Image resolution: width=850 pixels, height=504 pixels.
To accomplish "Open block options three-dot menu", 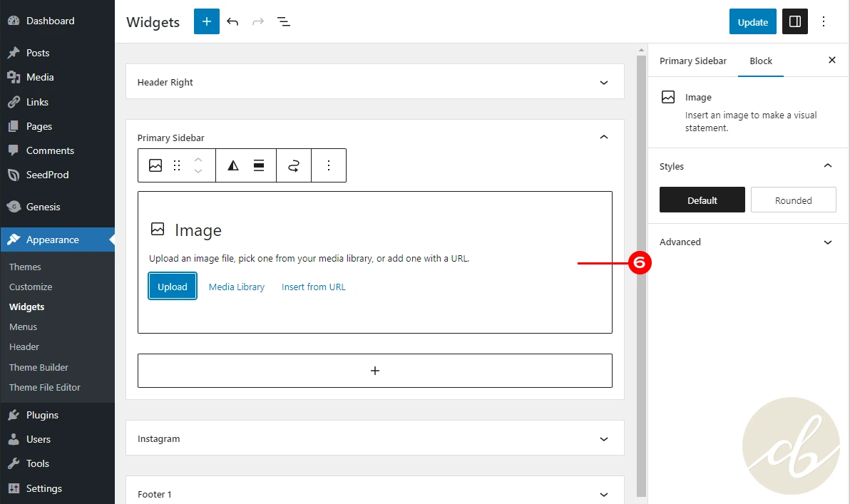I will click(329, 165).
